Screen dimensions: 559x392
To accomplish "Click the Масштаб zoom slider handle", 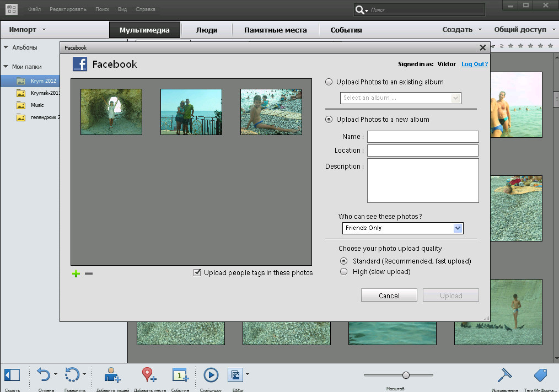I will [x=406, y=375].
